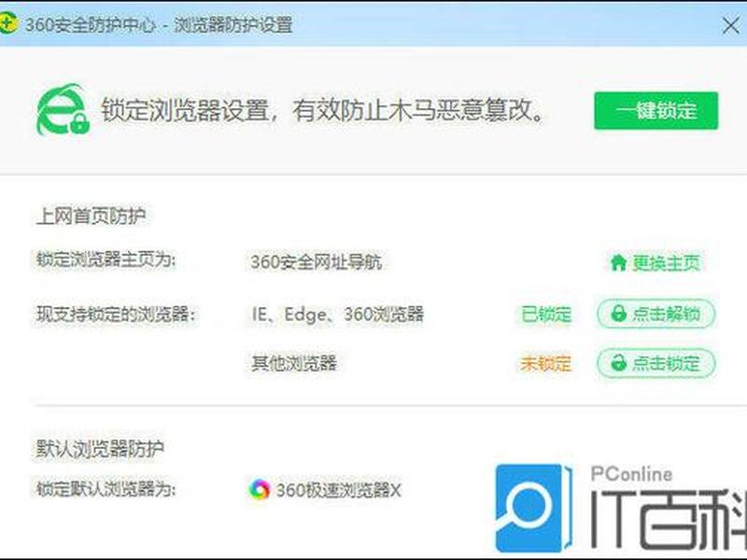Click the 360极速浏览器X colorful icon
Viewport: 747px width, 560px height.
pyautogui.click(x=260, y=489)
